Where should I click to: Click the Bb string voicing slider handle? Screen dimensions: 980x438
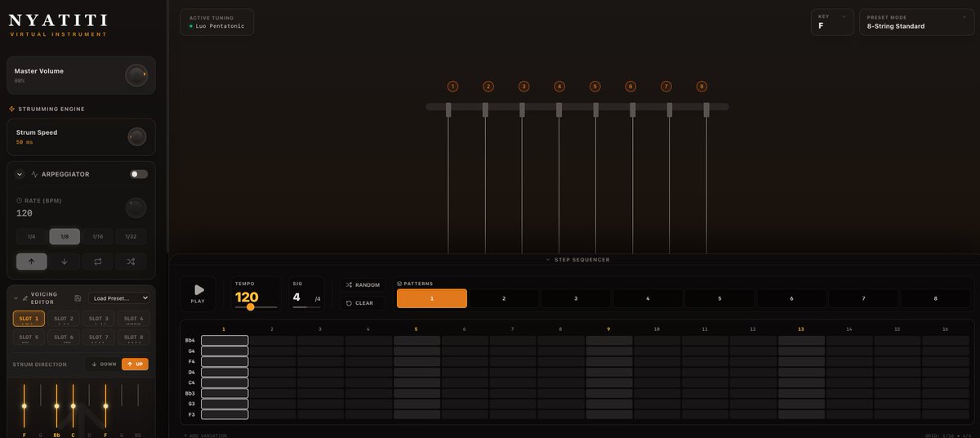tap(56, 405)
